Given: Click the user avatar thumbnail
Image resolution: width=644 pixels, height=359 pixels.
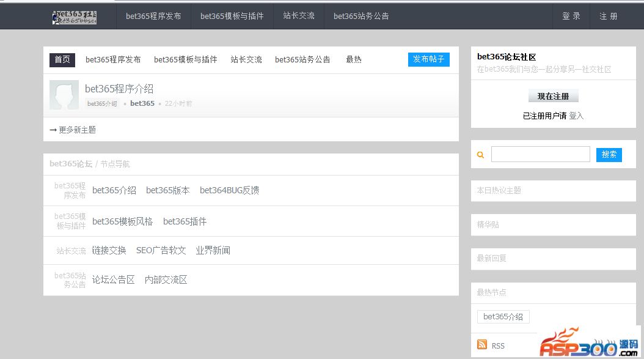Looking at the screenshot, I should pyautogui.click(x=64, y=95).
